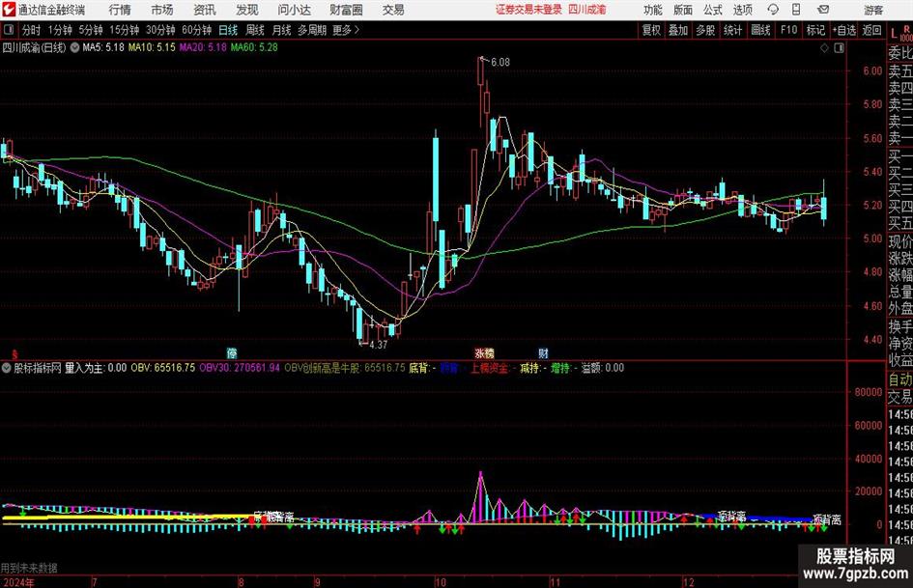Click the OBV30: 270561.94 indicator value
The height and width of the screenshot is (588, 913).
pos(240,368)
